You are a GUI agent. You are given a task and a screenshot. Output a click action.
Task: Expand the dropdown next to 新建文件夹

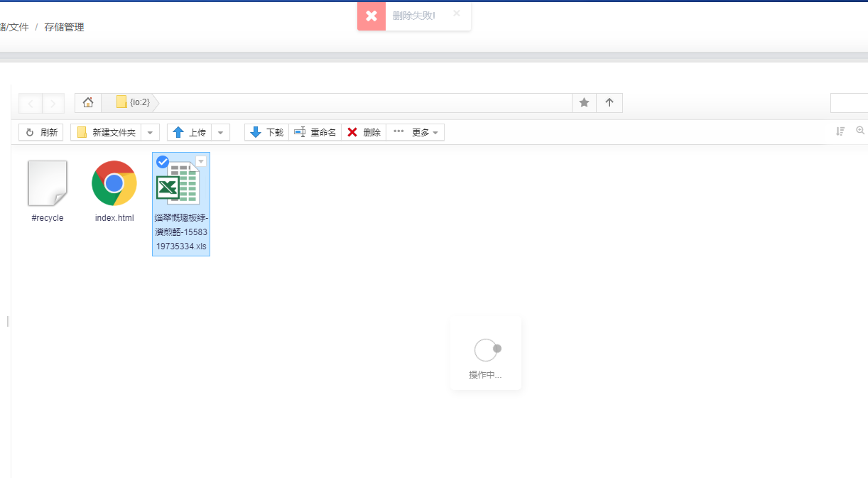pos(150,132)
